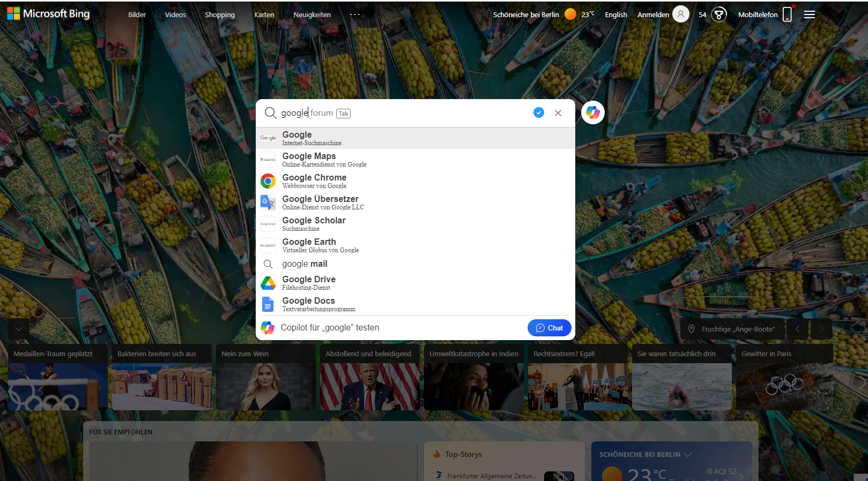Open the Sie waren tatsächlich drin card

pos(682,377)
